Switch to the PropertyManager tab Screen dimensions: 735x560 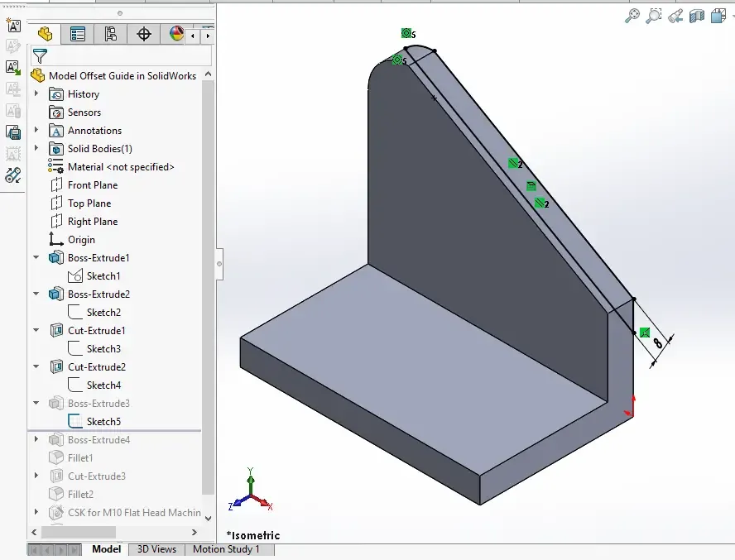78,34
